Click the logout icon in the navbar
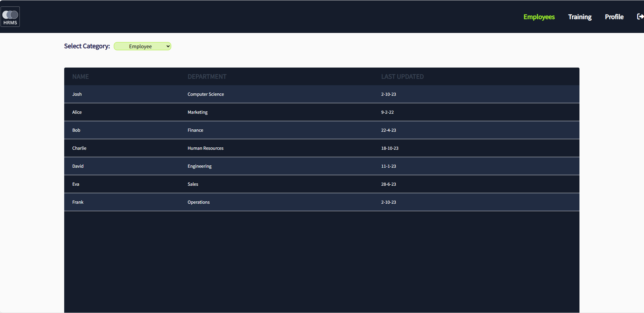 [x=640, y=17]
